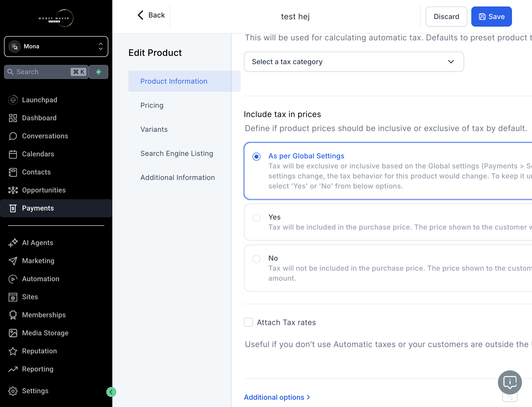532x407 pixels.
Task: Click the Conversations chat bubble icon
Action: 13,136
